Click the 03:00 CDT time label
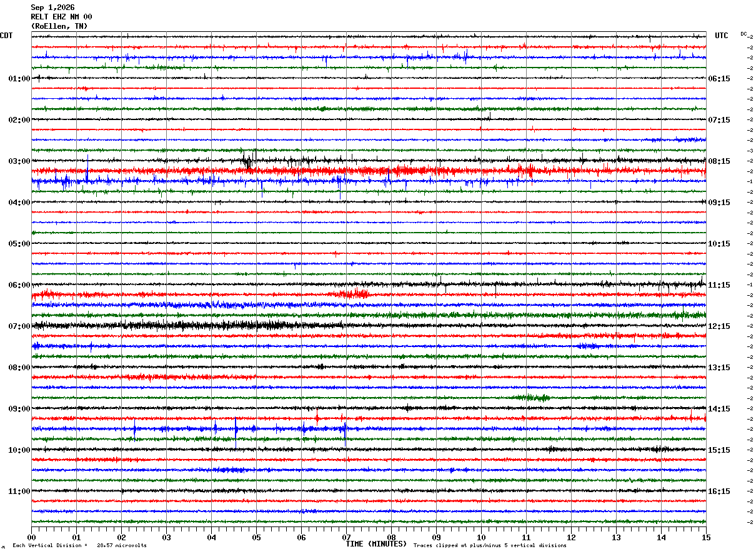 [19, 161]
